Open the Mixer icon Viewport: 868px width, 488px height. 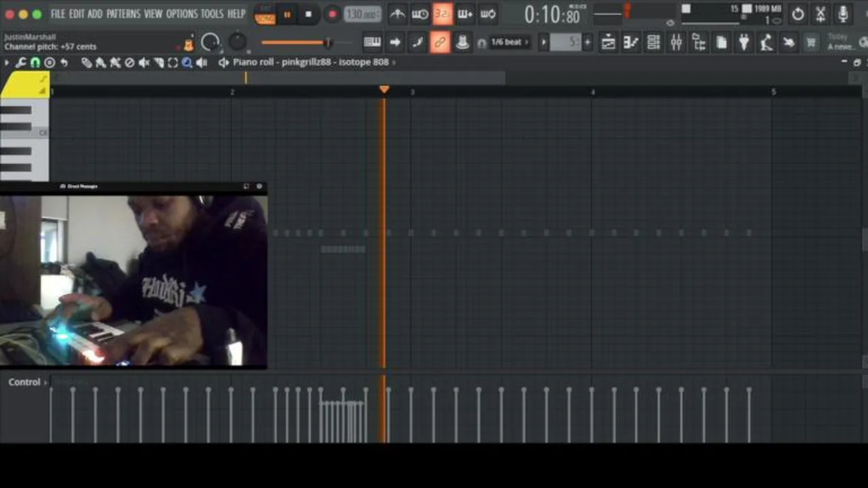click(676, 43)
